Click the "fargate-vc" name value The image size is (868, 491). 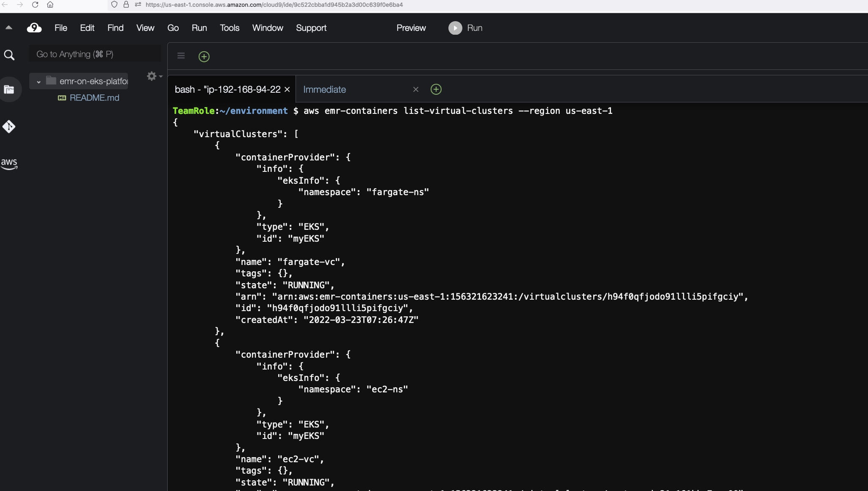coord(309,262)
